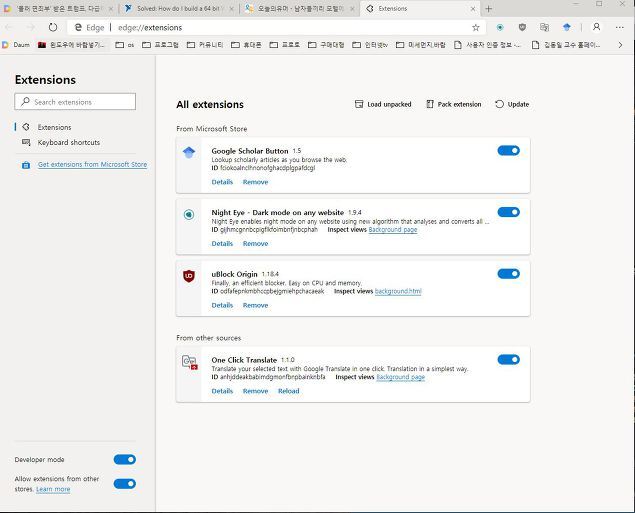Toggle allow extensions from other stores
This screenshot has height=513, width=635.
tap(125, 483)
